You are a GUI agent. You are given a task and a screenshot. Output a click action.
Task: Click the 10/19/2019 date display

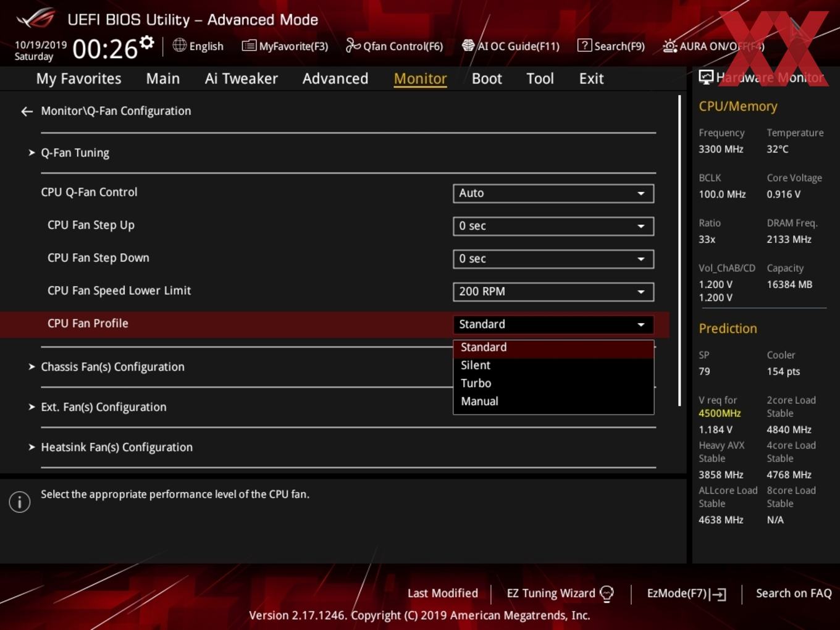coord(40,45)
